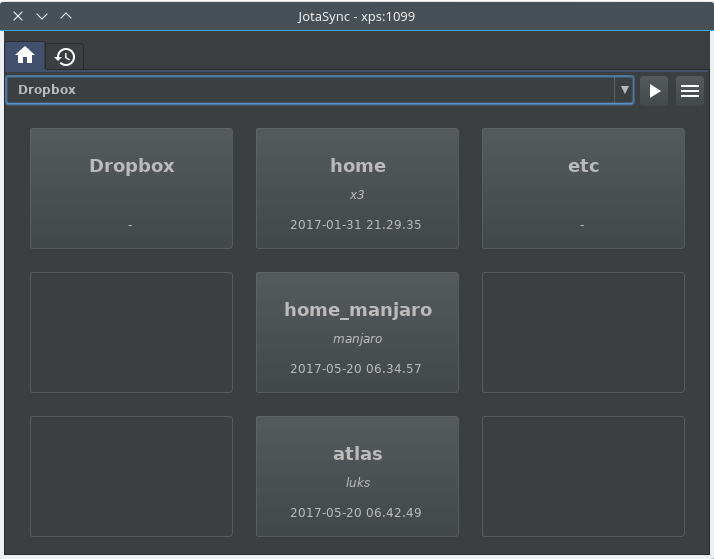
Task: Click the manjaro profile label
Action: tap(357, 339)
